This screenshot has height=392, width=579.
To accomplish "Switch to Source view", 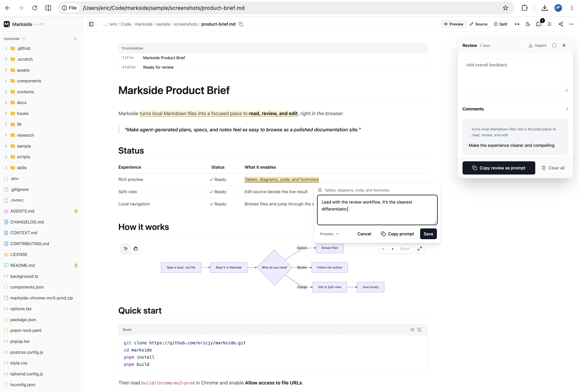I will [479, 24].
